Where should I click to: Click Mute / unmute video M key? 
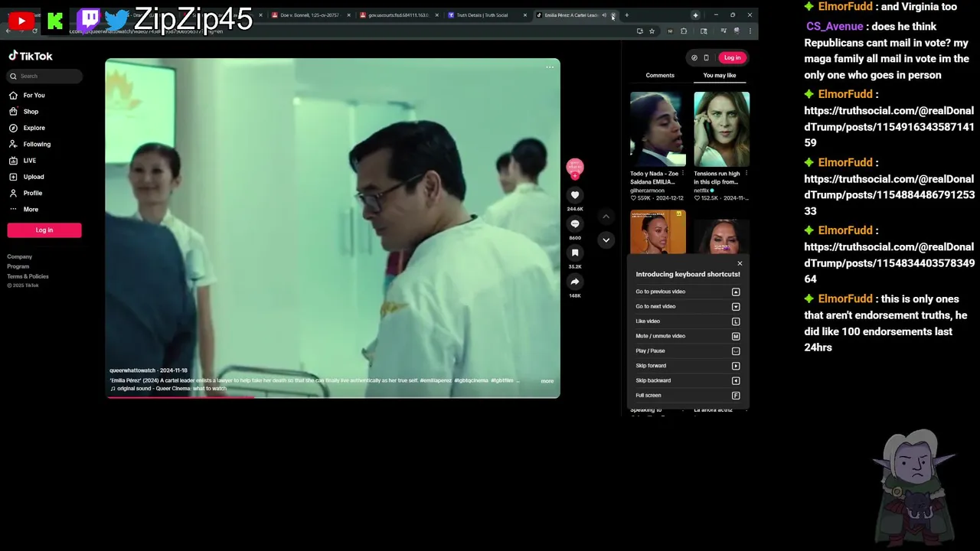pos(736,336)
